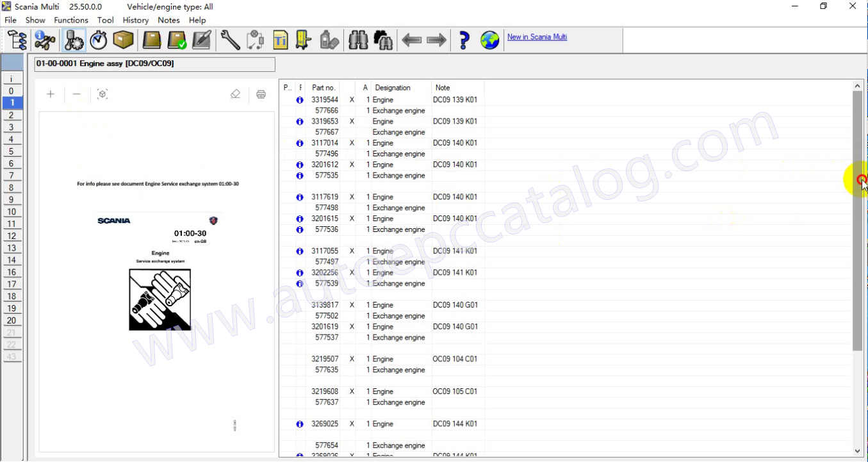Select sidebar tab 2
The height and width of the screenshot is (462, 868).
pyautogui.click(x=12, y=115)
